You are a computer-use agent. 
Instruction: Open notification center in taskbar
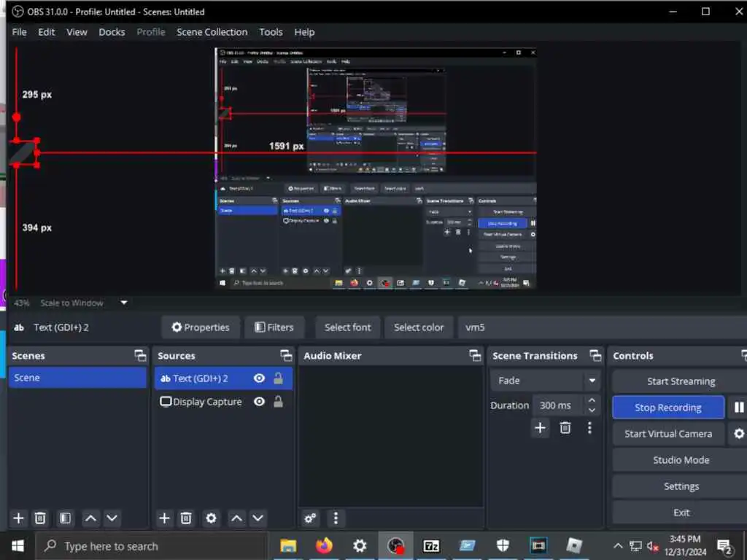coord(724,545)
